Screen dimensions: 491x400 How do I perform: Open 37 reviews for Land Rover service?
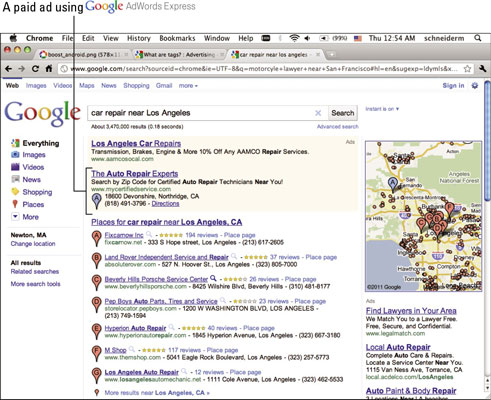[285, 257]
